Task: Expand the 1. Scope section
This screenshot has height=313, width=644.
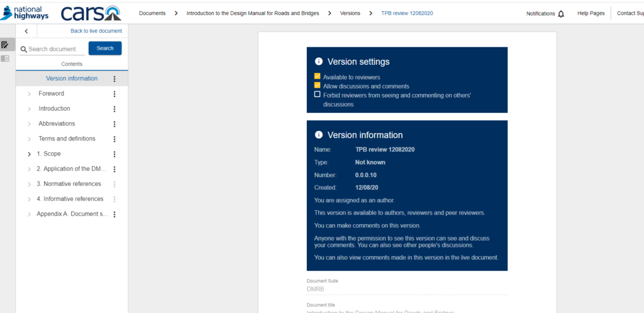Action: click(x=29, y=154)
